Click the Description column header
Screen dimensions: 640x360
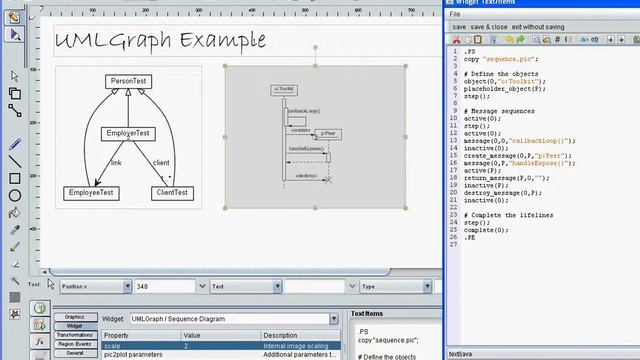(300, 335)
